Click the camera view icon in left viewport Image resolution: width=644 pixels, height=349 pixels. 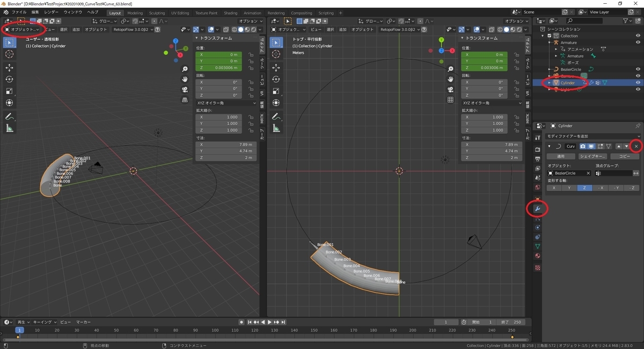pyautogui.click(x=185, y=89)
